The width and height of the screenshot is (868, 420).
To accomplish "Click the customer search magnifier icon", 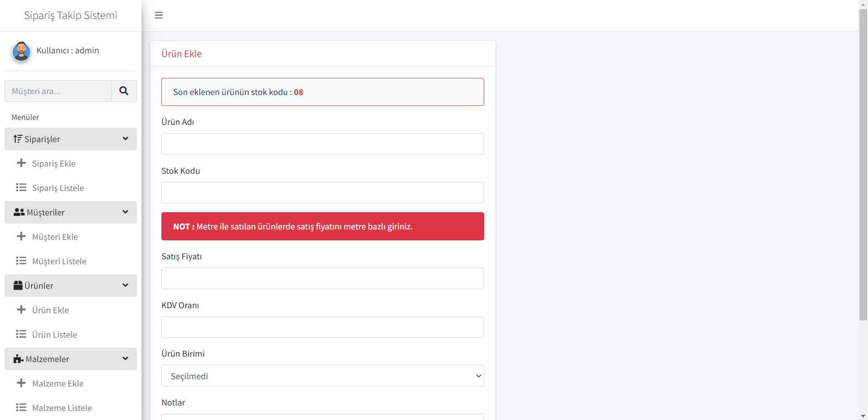I will click(x=124, y=91).
